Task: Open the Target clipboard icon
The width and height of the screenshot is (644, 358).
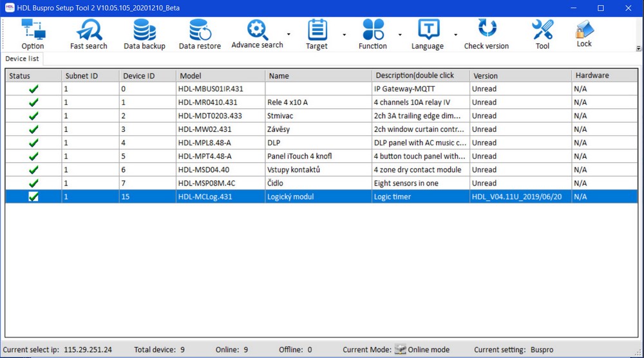Action: coord(317,29)
